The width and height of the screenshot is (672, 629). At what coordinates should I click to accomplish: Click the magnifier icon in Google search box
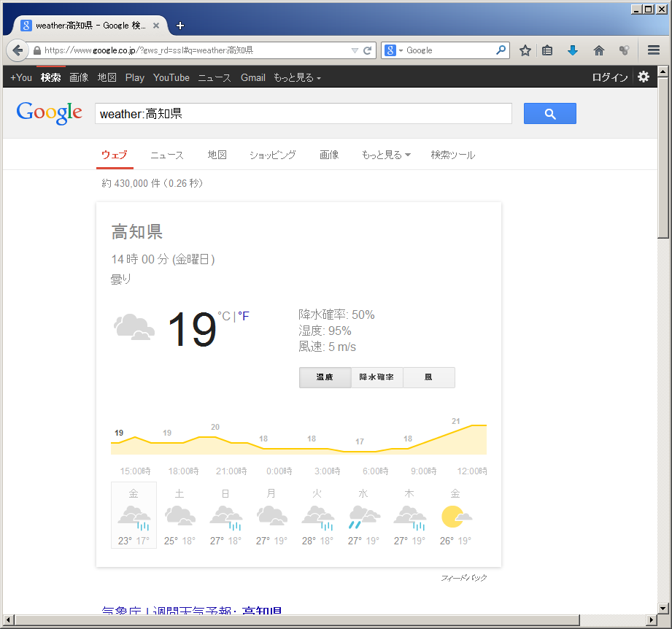(x=501, y=50)
